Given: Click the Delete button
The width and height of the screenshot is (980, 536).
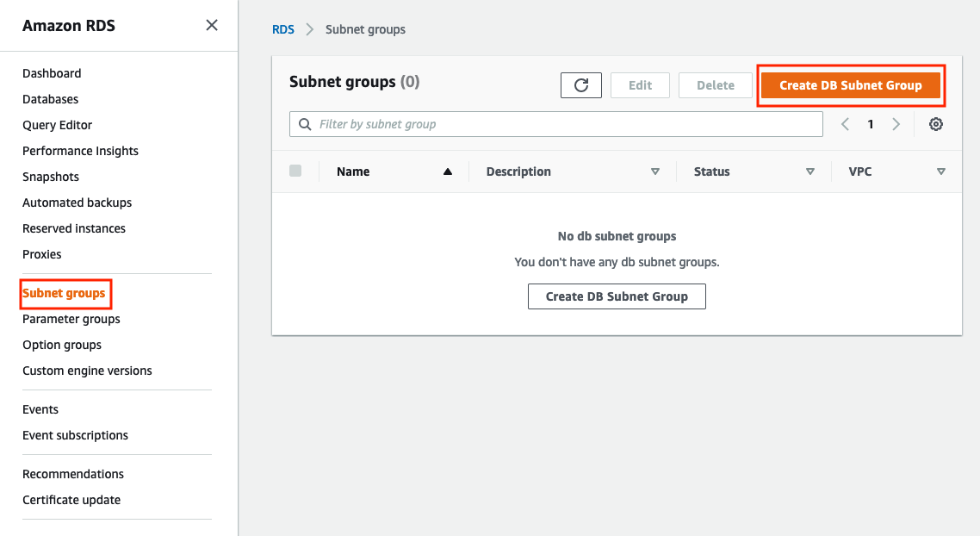Looking at the screenshot, I should coord(716,85).
